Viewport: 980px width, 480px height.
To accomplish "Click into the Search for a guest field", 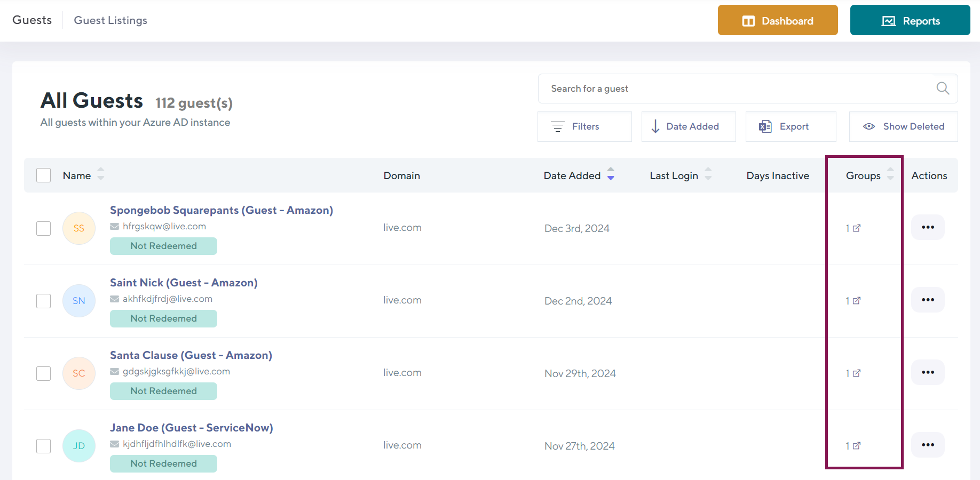I will [737, 89].
